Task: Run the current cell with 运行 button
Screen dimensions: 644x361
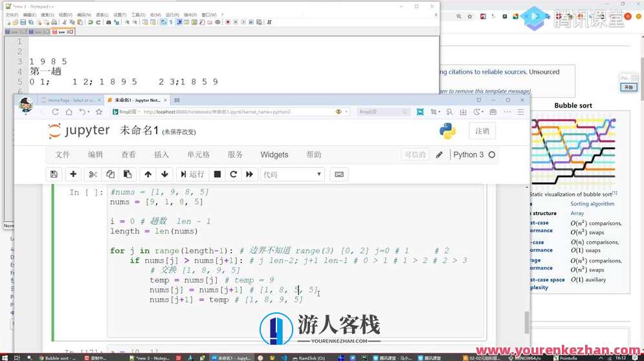Action: tap(192, 174)
